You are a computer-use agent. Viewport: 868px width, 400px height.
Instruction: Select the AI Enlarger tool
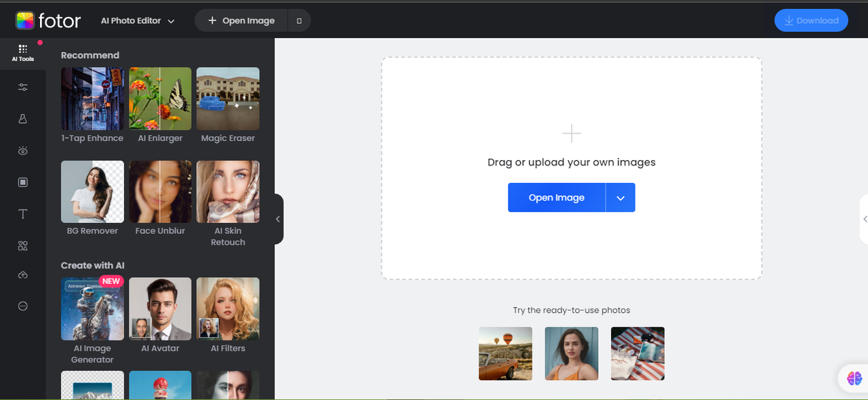click(x=160, y=105)
